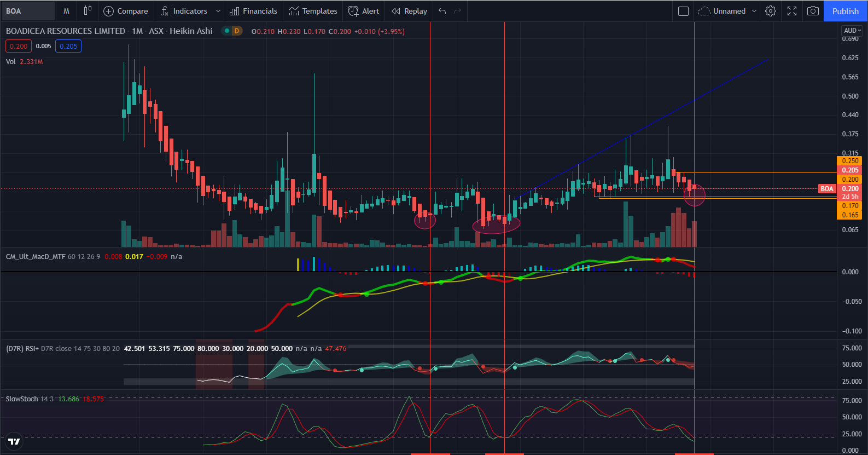This screenshot has width=868, height=455.
Task: Open the candlestick chart style menu
Action: pos(88,11)
